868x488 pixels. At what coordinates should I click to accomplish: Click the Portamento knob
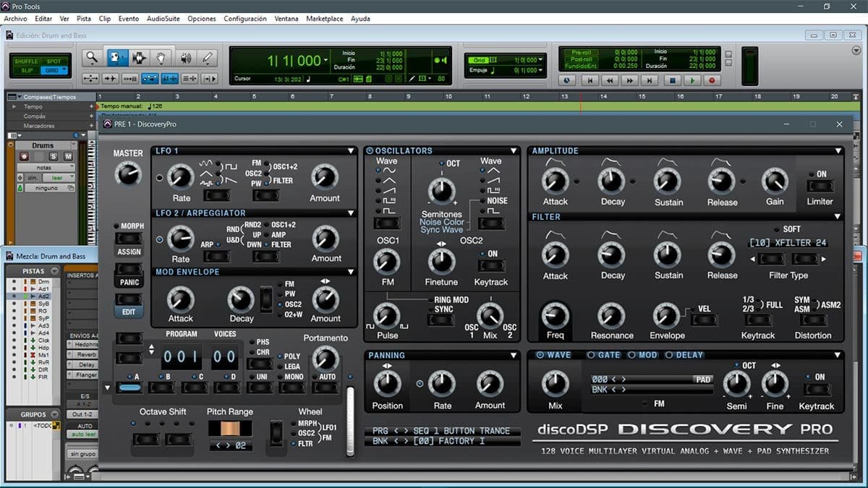tap(325, 358)
